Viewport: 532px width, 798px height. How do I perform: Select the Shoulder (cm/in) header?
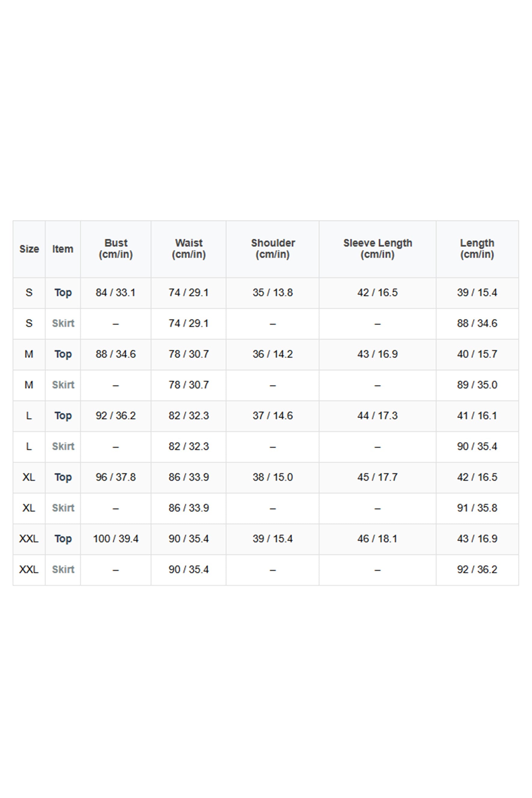[x=272, y=249]
